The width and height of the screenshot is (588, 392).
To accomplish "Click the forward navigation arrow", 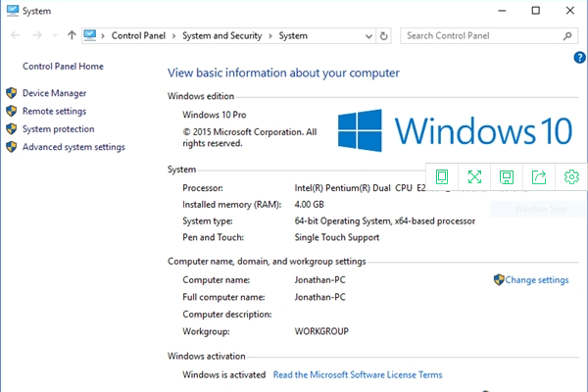I will 37,35.
